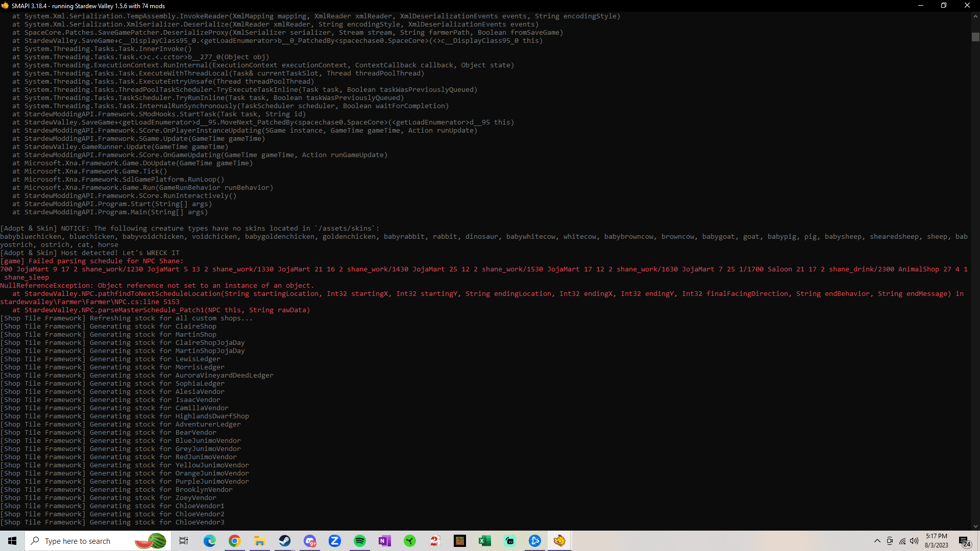
Task: Click the SMAPI window title bar icon
Action: tap(5, 6)
